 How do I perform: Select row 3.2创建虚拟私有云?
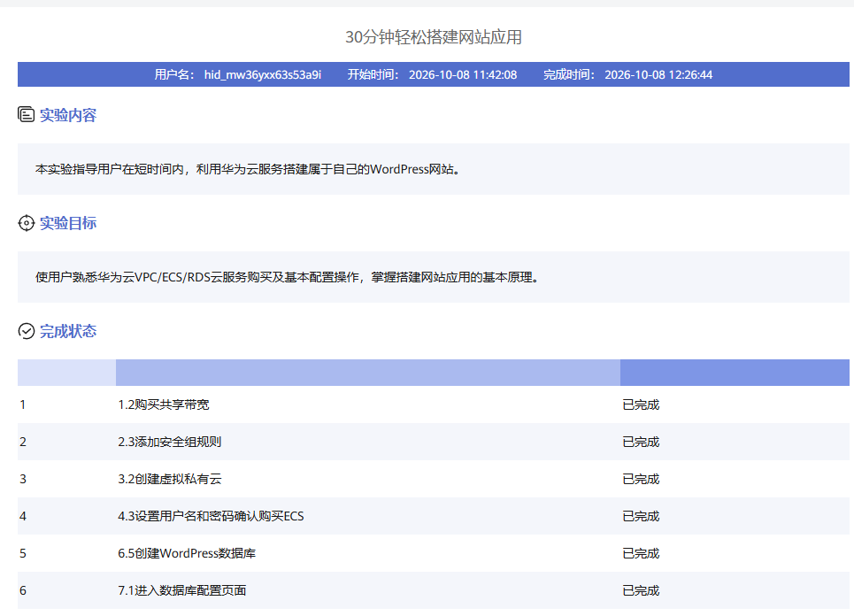point(434,479)
